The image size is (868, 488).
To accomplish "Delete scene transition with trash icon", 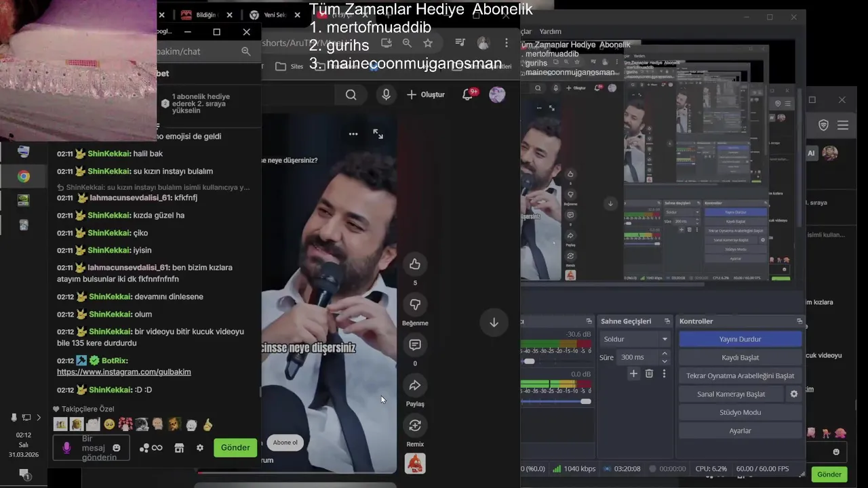I will (x=649, y=373).
